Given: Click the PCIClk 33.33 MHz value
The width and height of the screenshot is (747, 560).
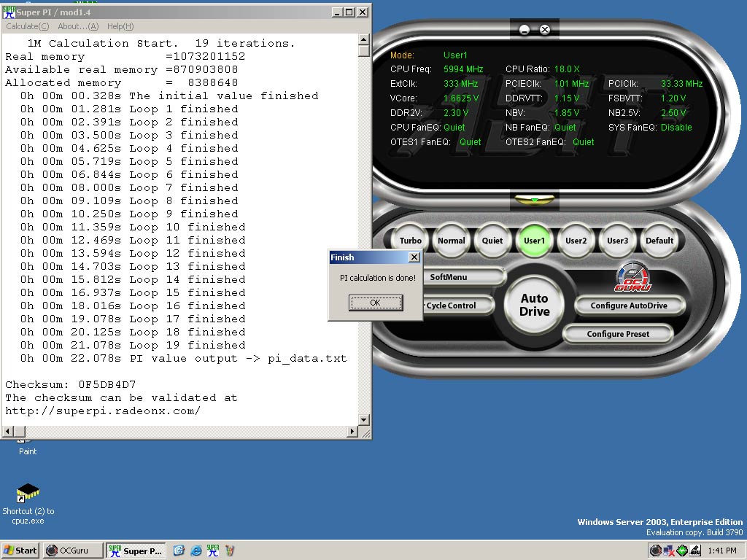Looking at the screenshot, I should (682, 83).
